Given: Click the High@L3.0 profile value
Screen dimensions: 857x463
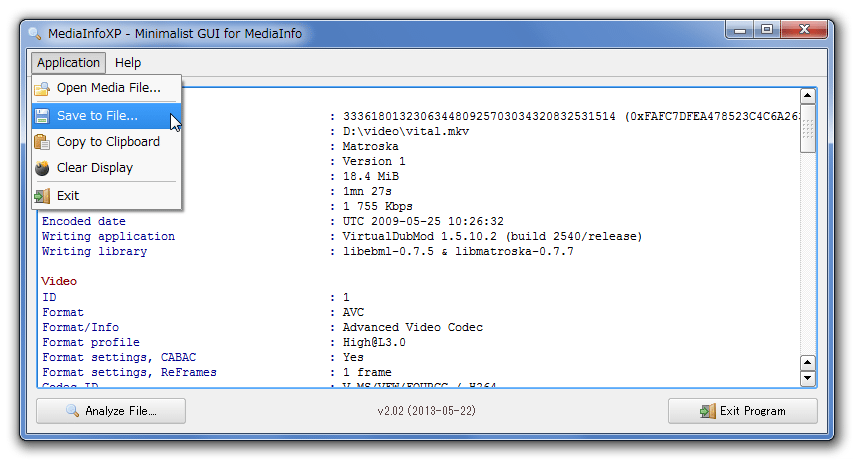Looking at the screenshot, I should (x=374, y=342).
